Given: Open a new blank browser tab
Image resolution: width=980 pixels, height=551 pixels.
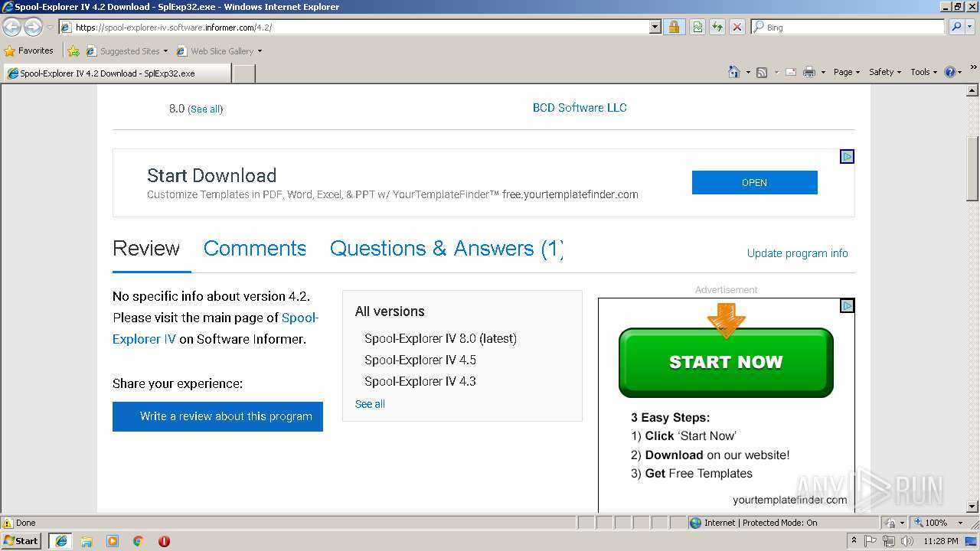Looking at the screenshot, I should coord(243,73).
